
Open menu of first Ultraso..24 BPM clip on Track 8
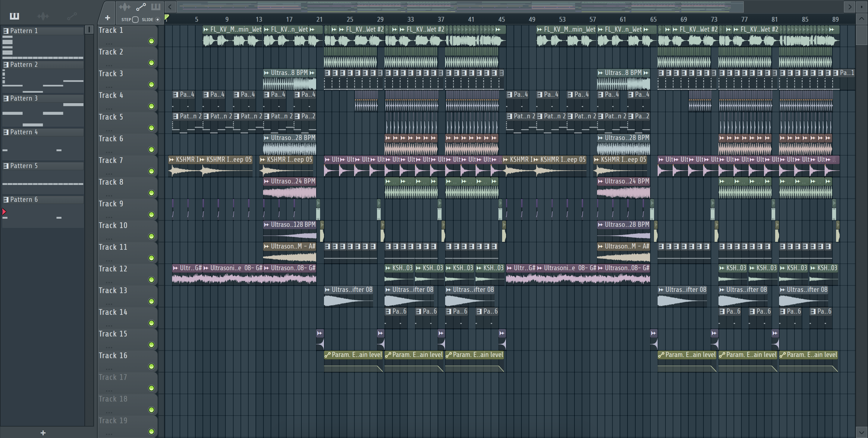(x=266, y=181)
